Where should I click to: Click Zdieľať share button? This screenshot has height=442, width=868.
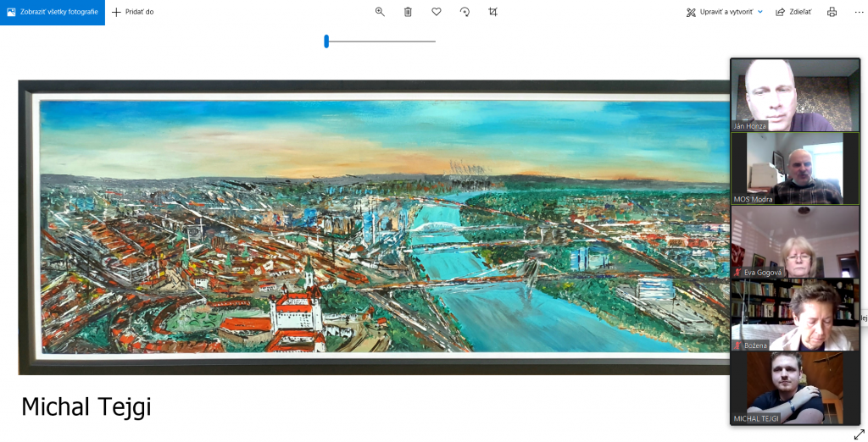click(x=793, y=12)
